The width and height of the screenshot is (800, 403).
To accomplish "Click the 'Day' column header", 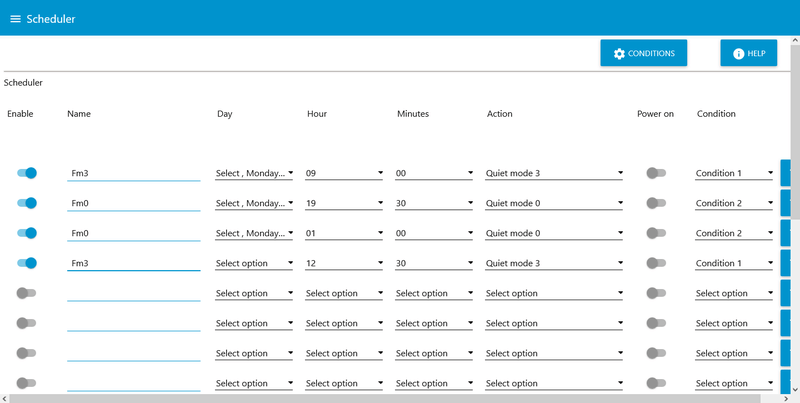I will (224, 114).
